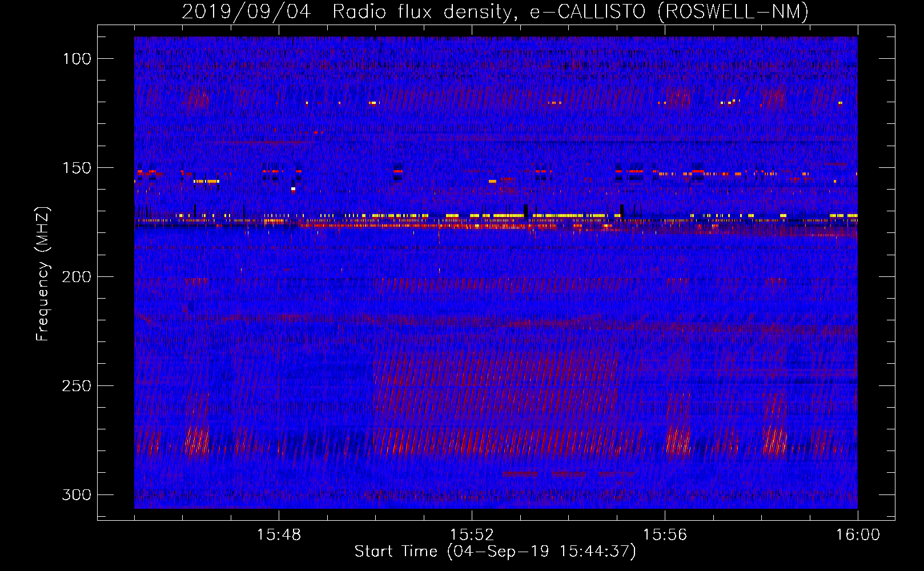This screenshot has width=924, height=571.
Task: Click the date '2019/09/04' in the title
Action: [247, 11]
